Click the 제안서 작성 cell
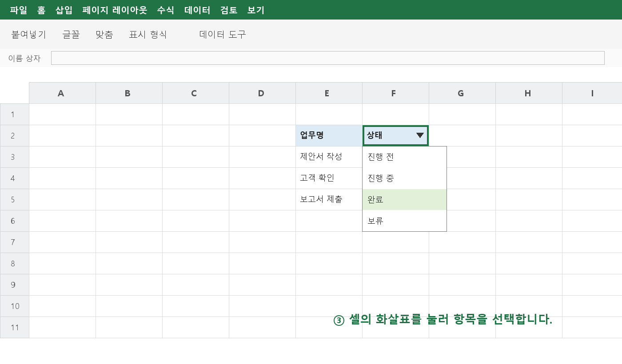622x364 pixels. click(329, 157)
